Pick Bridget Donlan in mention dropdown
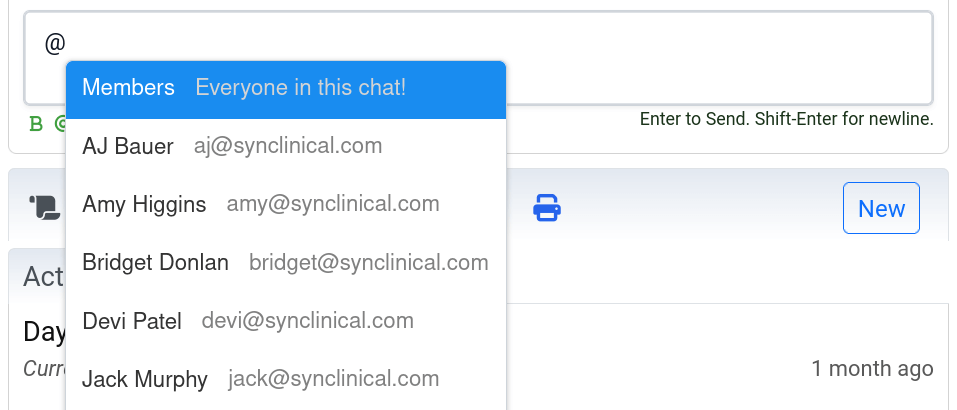957x410 pixels. point(155,263)
